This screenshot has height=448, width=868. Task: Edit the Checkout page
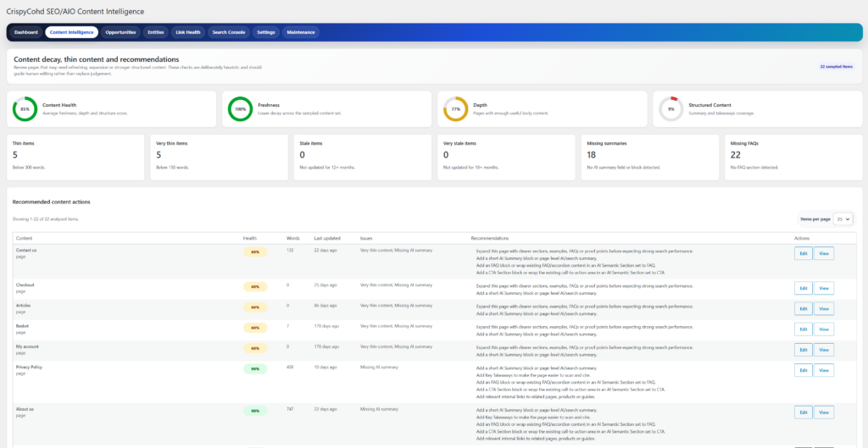pos(804,288)
